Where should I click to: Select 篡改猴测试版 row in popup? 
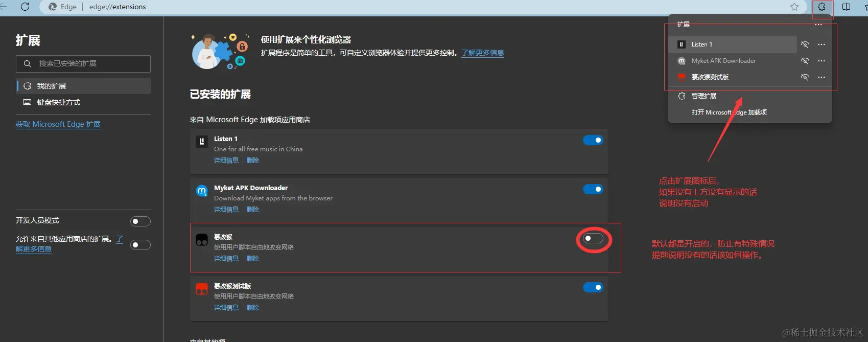[733, 77]
